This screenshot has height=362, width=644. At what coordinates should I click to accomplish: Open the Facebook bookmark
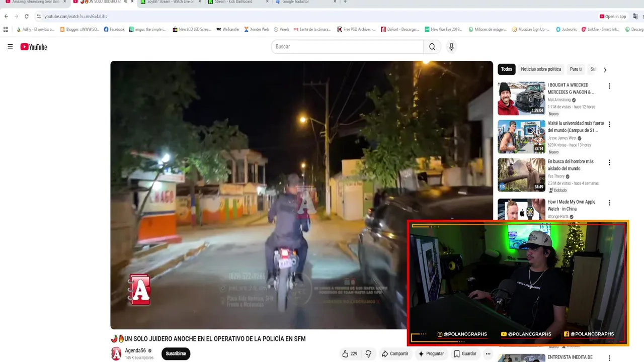click(114, 30)
